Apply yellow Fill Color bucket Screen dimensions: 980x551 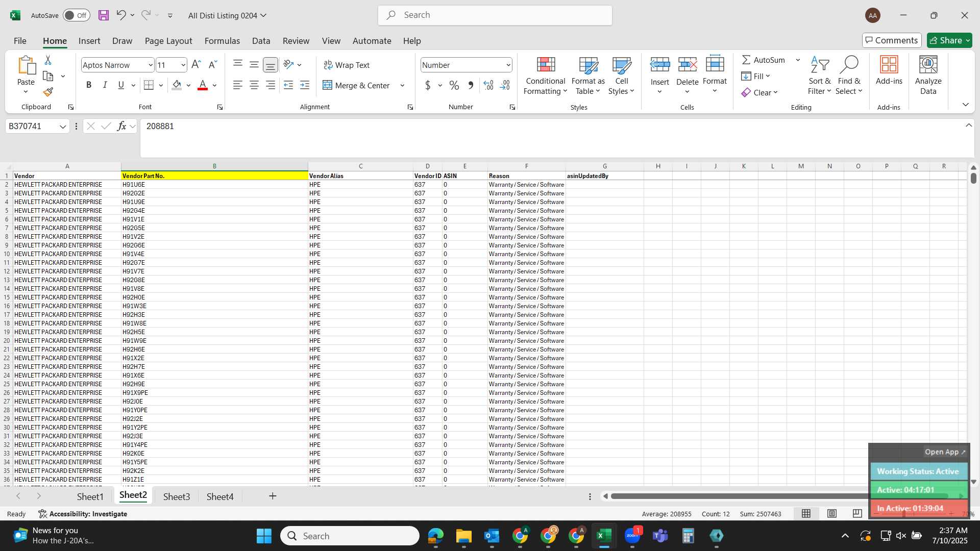click(x=177, y=85)
